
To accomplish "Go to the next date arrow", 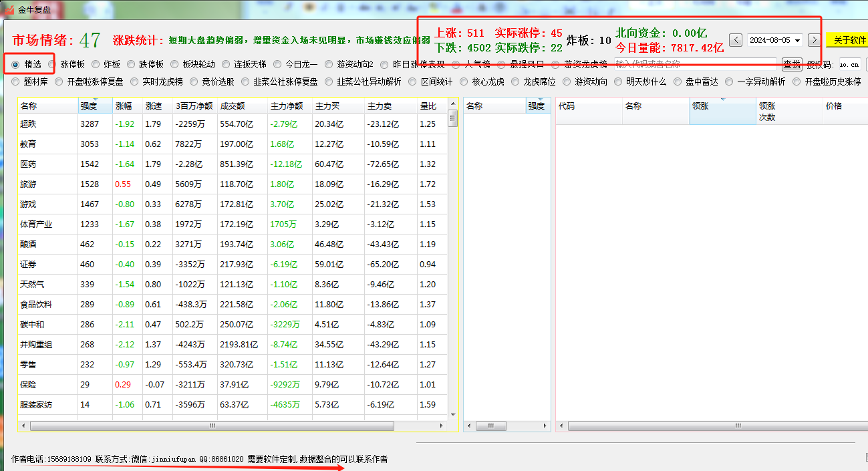I will pyautogui.click(x=814, y=40).
